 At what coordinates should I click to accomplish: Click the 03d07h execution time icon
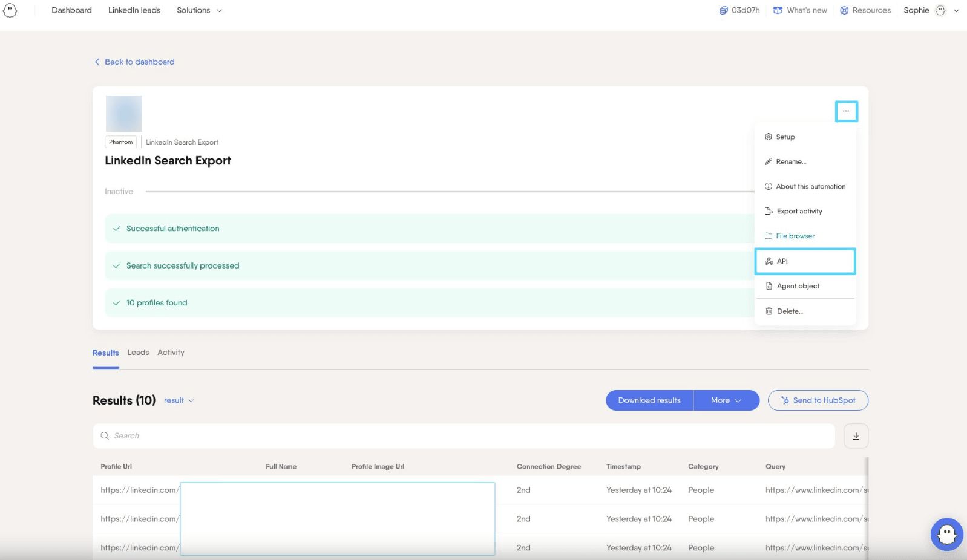click(723, 10)
